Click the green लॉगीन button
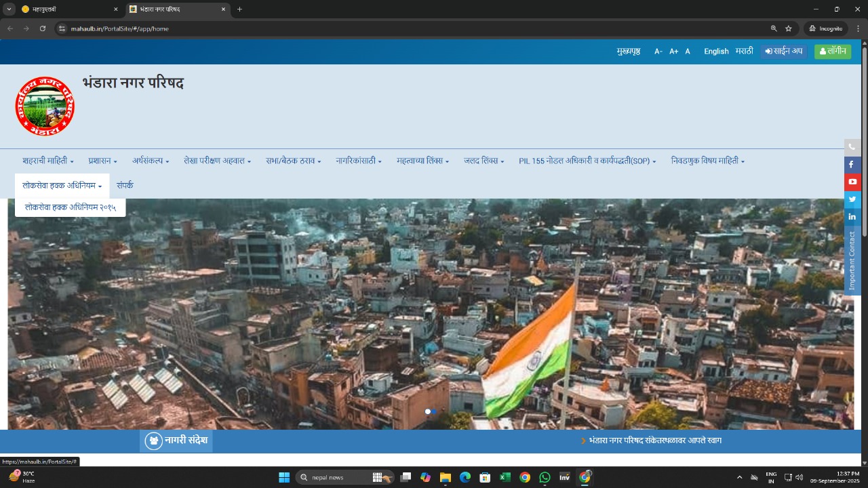 tap(832, 52)
